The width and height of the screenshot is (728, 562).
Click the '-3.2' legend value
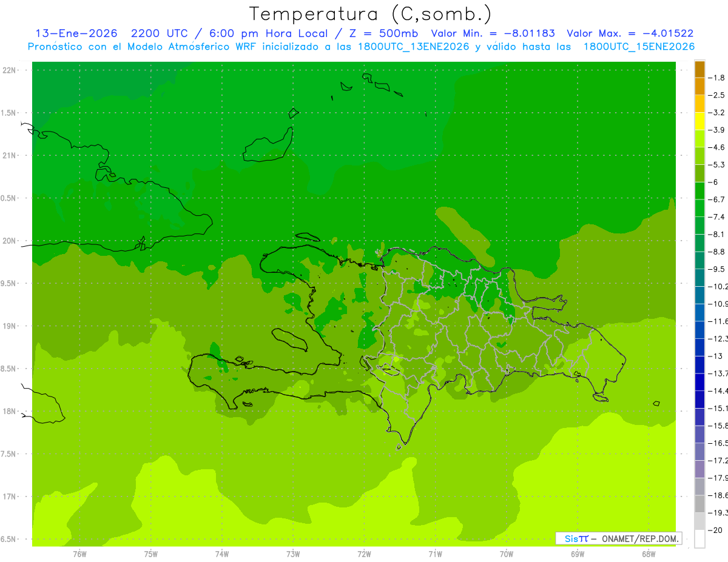pyautogui.click(x=717, y=112)
